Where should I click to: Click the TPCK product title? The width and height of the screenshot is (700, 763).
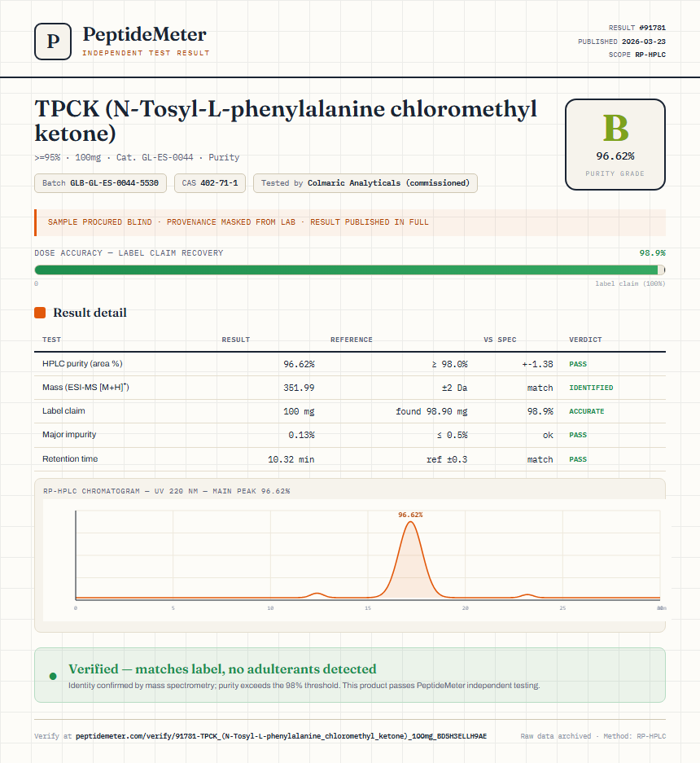point(286,121)
